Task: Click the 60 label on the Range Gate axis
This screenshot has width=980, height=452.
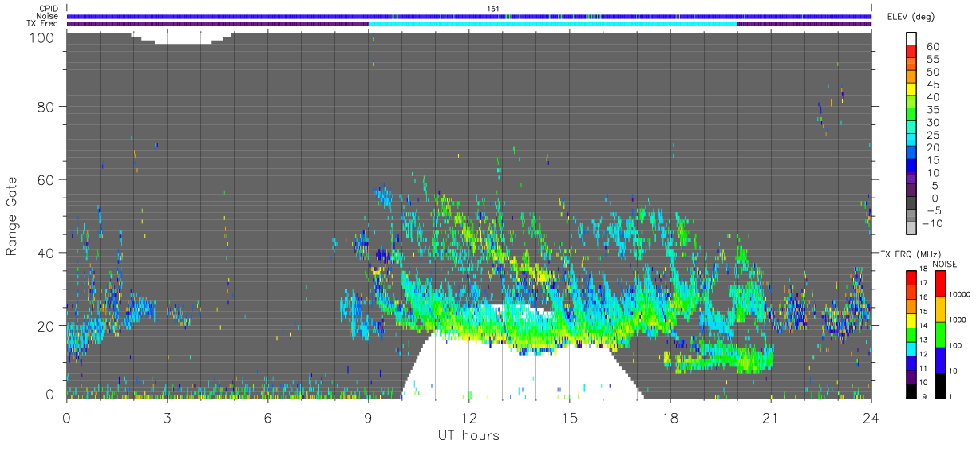Action: click(x=46, y=180)
